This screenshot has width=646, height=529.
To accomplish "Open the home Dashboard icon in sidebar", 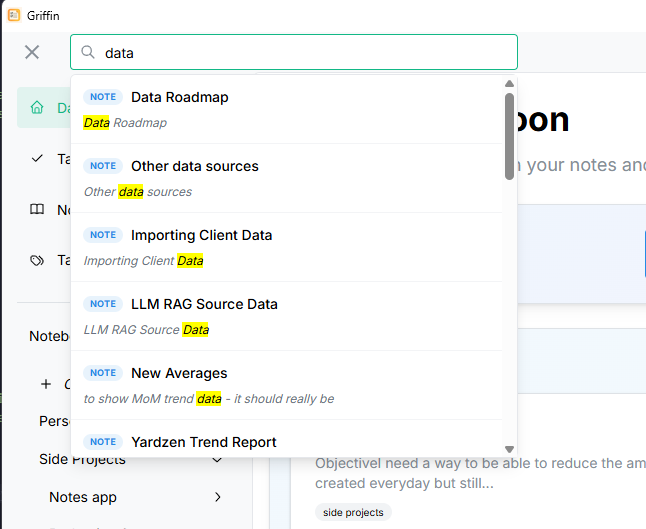I will [x=37, y=107].
